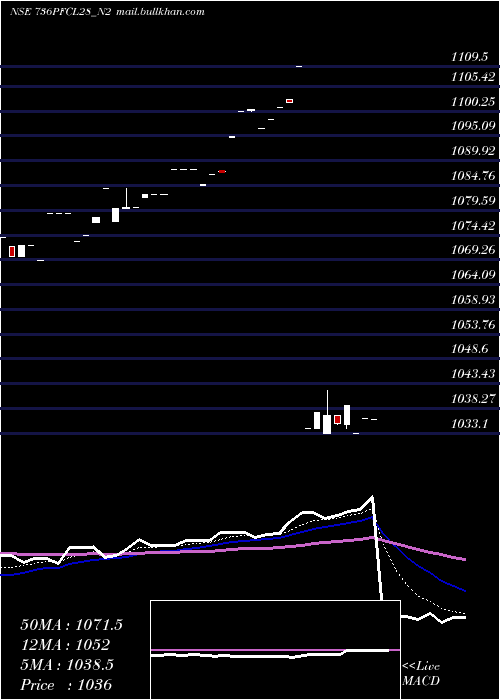Click the 5MA : 1038.5 readout
Image resolution: width=500 pixels, height=700 pixels.
tap(67, 665)
